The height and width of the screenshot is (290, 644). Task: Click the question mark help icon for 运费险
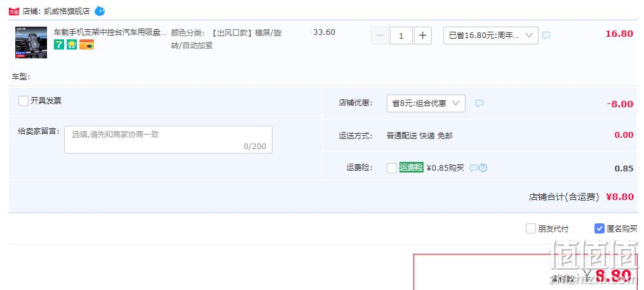coord(483,168)
